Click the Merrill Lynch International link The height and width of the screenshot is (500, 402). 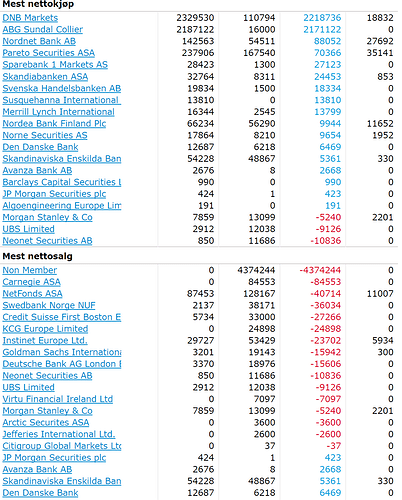coord(59,112)
